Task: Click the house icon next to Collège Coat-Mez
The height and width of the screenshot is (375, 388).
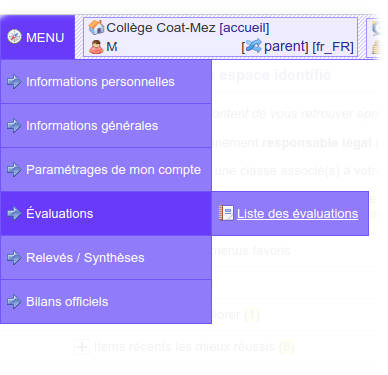Action: [96, 27]
